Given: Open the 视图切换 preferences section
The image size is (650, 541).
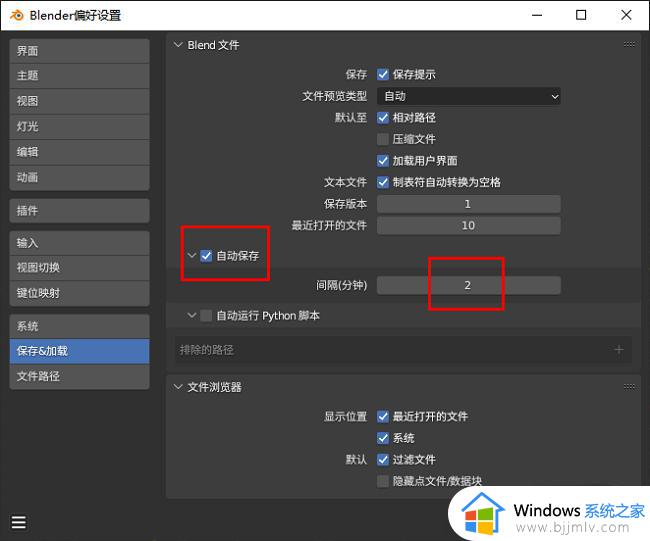Looking at the screenshot, I should tap(79, 268).
